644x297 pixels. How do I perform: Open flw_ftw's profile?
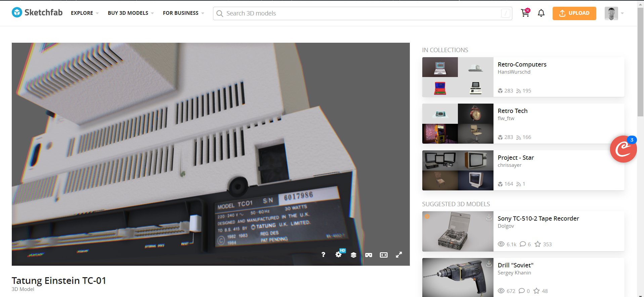tap(506, 118)
